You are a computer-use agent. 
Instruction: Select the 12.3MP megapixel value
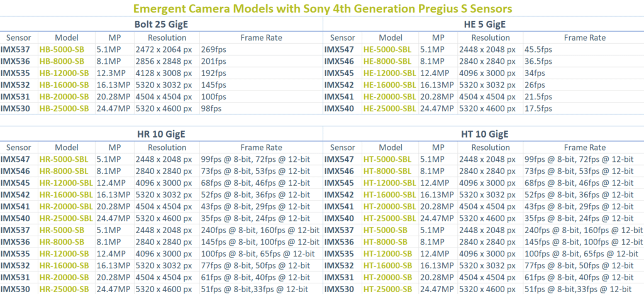(x=111, y=73)
